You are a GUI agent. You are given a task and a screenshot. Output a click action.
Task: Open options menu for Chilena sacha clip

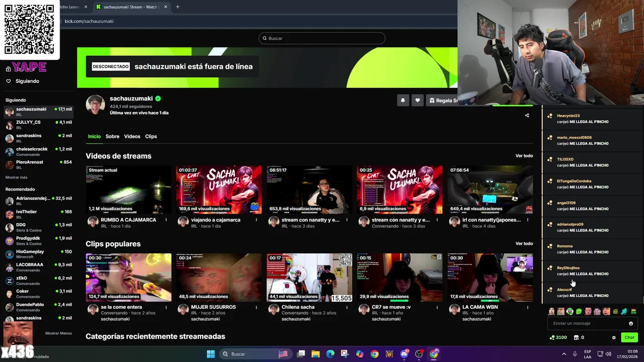(x=347, y=307)
